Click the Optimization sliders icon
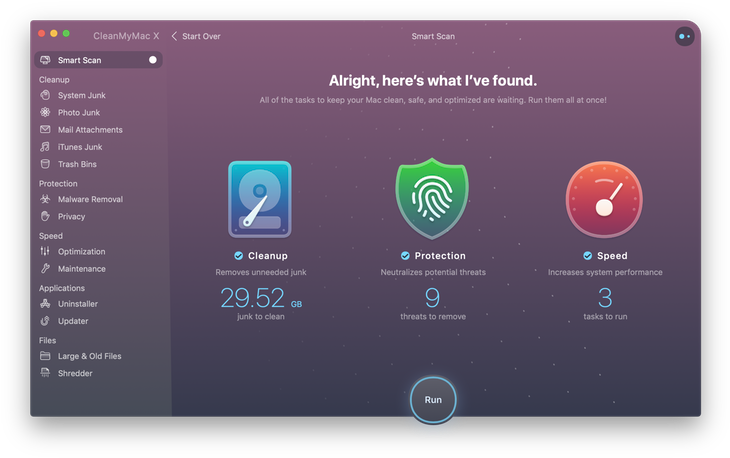The image size is (730, 458). coord(45,251)
